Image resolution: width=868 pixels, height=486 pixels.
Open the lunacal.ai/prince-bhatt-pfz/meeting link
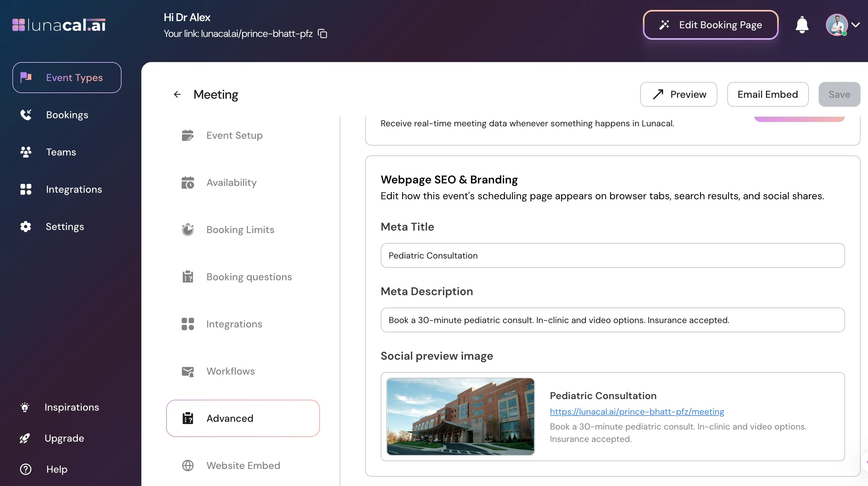click(x=636, y=412)
